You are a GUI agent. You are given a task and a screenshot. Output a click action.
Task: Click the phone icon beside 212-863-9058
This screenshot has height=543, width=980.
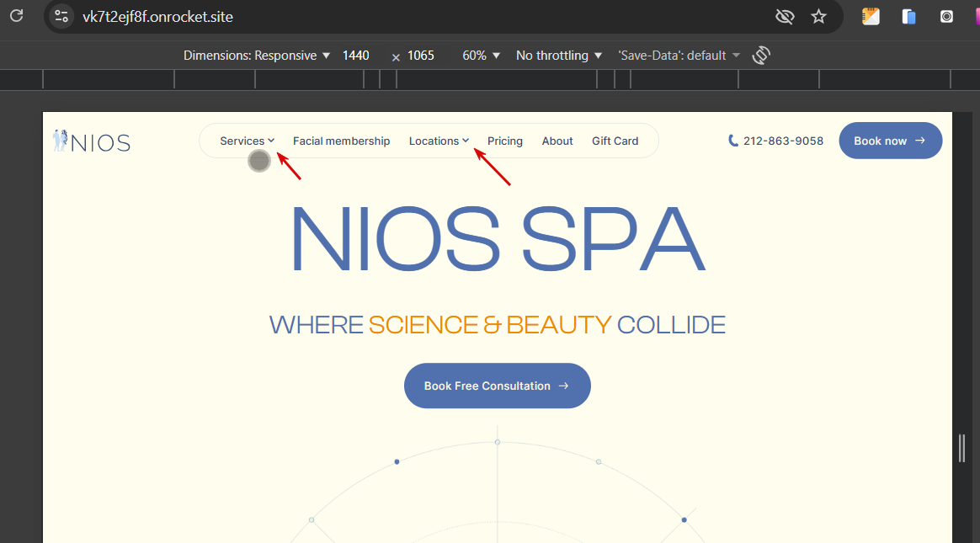733,141
